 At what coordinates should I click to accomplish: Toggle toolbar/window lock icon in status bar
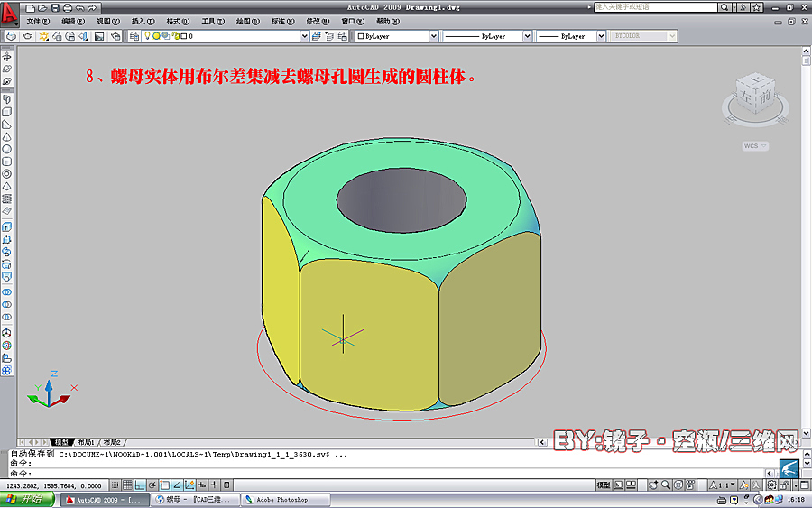785,485
